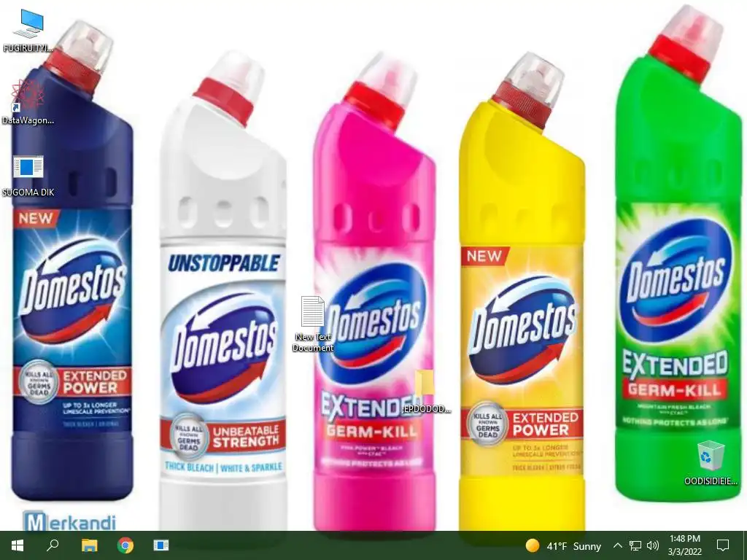The width and height of the screenshot is (747, 560).
Task: Select the DataWagon shortcut desktop icon
Action: [28, 96]
